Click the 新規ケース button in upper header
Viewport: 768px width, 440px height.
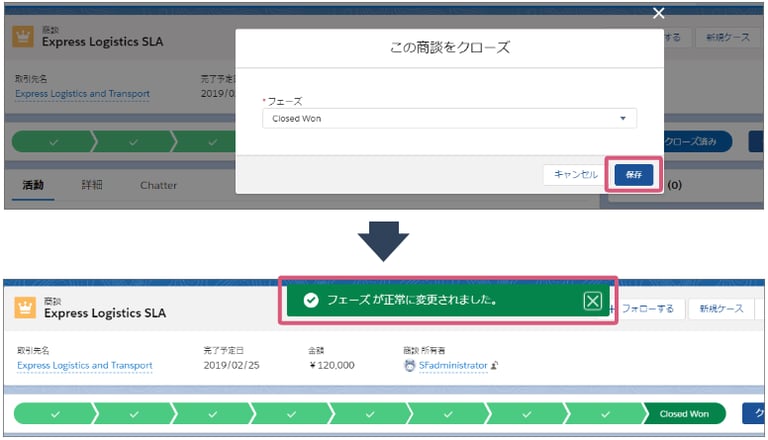click(727, 37)
